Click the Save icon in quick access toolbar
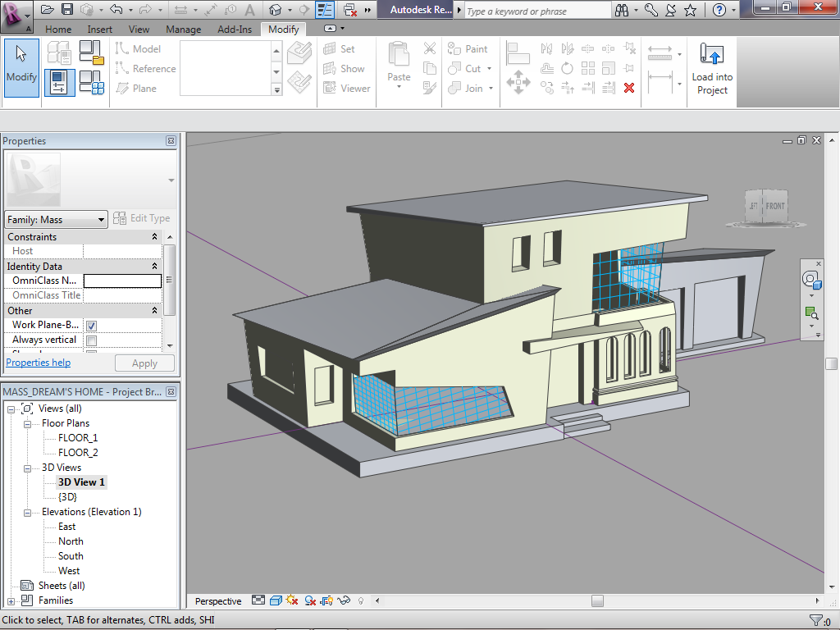 tap(67, 10)
